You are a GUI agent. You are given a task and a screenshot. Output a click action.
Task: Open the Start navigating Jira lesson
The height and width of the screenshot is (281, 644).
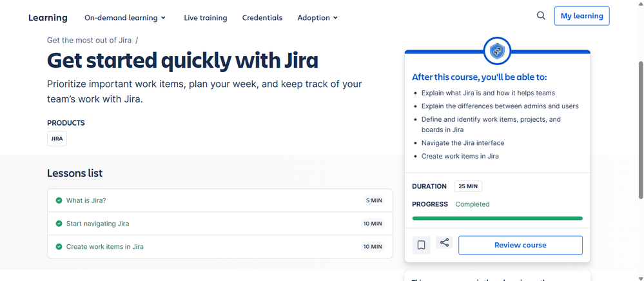[98, 224]
